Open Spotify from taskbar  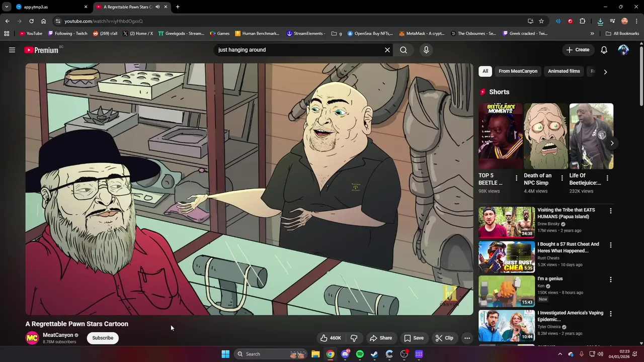(x=360, y=354)
